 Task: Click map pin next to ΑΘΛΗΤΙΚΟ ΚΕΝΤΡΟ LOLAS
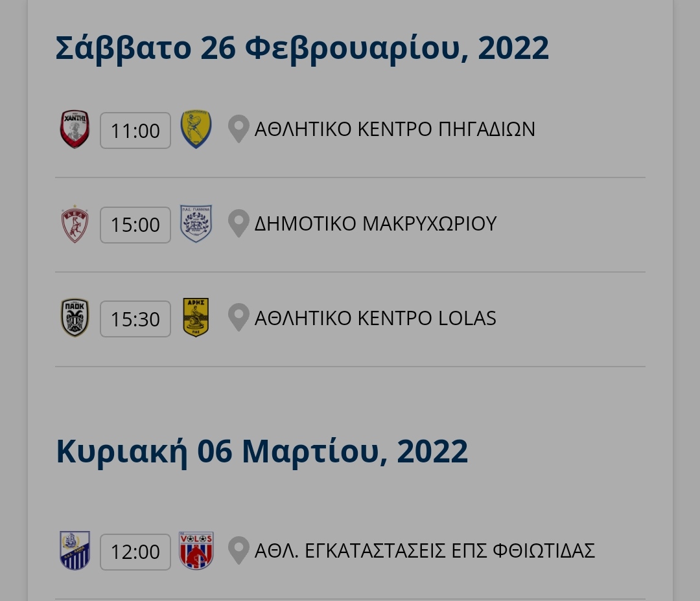pos(239,317)
